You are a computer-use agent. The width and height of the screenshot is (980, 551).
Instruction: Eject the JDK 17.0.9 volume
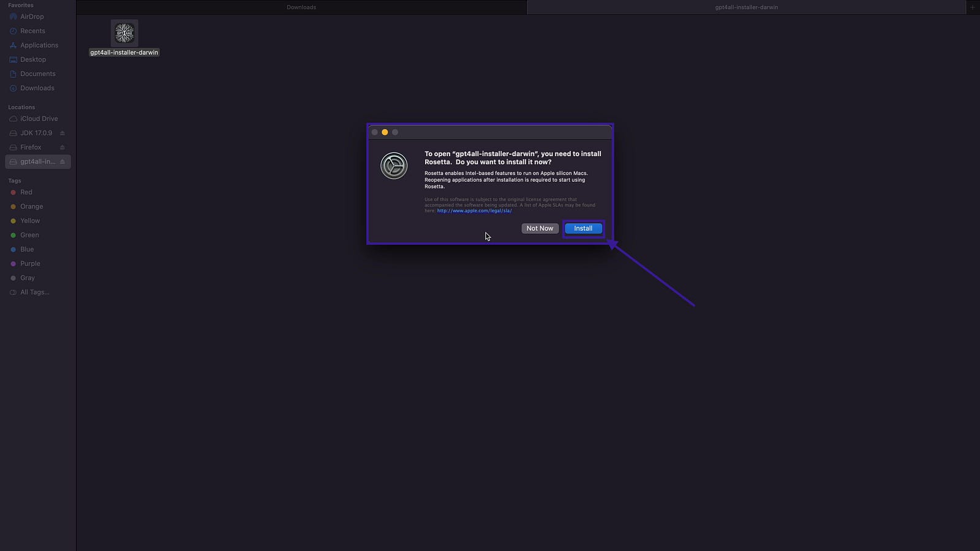click(62, 133)
